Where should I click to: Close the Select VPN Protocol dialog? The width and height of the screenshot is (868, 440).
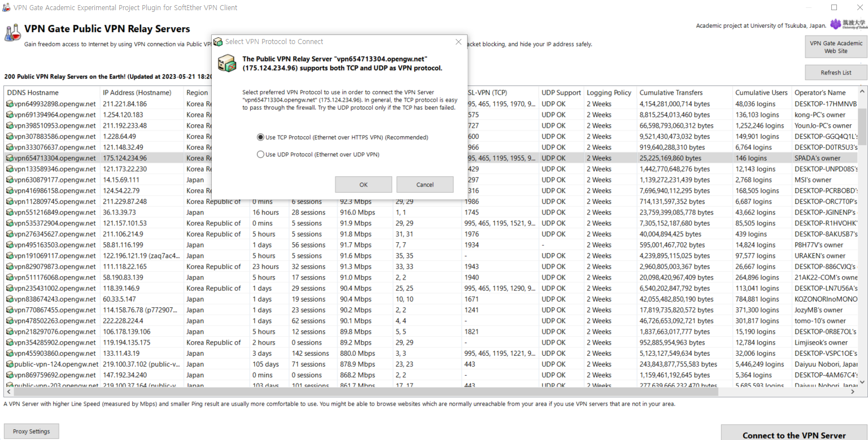tap(458, 41)
